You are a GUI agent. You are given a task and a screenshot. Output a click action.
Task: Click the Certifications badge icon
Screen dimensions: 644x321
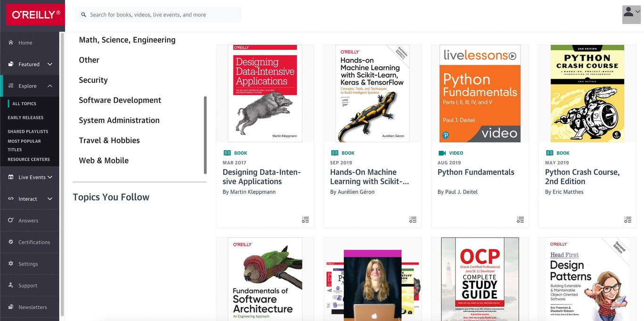[x=11, y=242]
